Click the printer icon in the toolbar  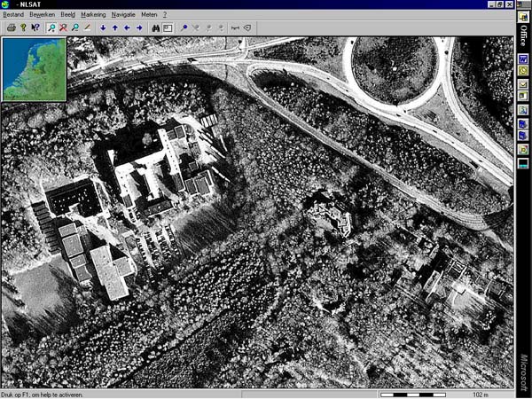[11, 27]
